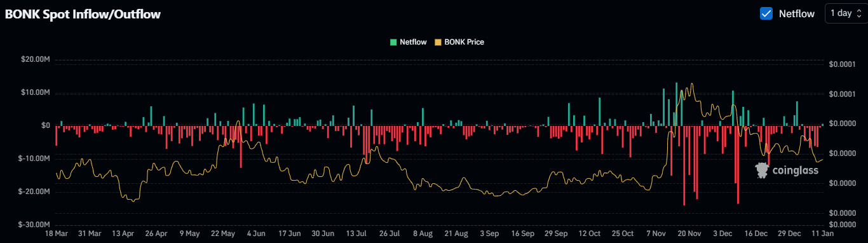Image resolution: width=868 pixels, height=243 pixels.
Task: Select the 9 May date label
Action: 189,233
